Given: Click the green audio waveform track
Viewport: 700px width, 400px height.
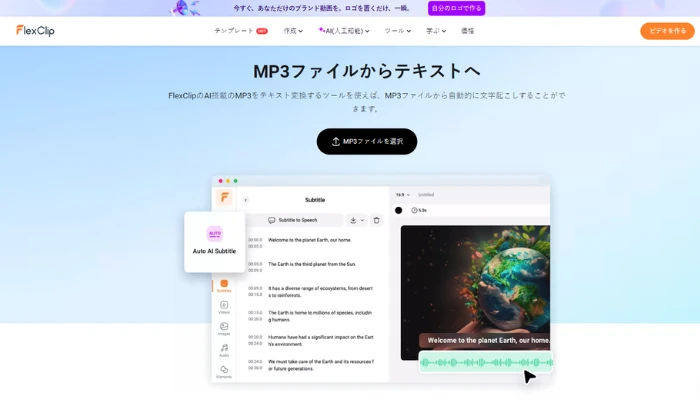Looking at the screenshot, I should (x=486, y=362).
